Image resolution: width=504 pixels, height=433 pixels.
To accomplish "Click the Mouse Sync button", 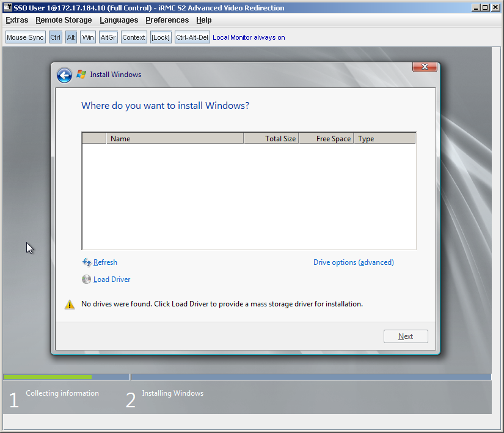I will [26, 37].
